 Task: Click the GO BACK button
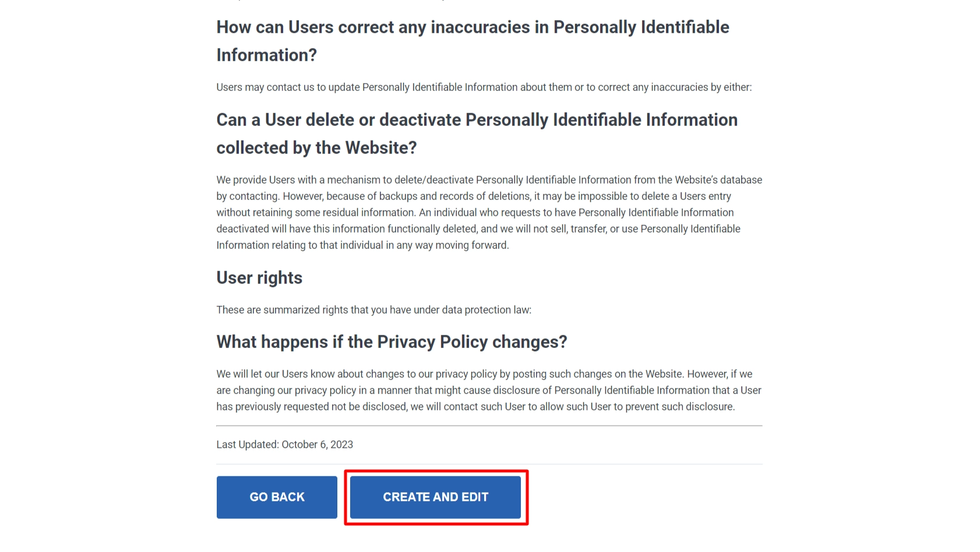click(x=277, y=497)
